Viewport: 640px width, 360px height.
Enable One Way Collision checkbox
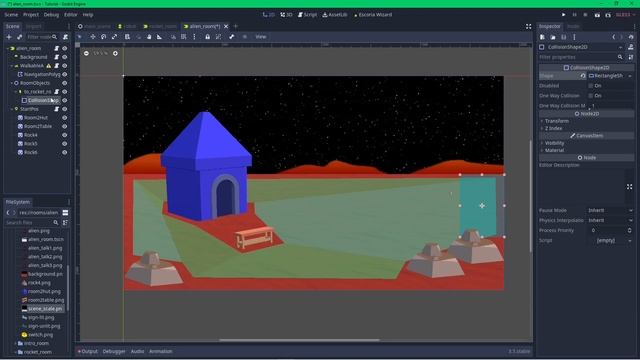coord(591,96)
